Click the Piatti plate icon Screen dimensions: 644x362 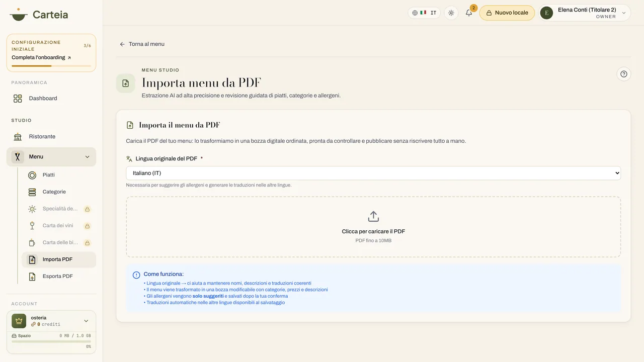(x=32, y=175)
